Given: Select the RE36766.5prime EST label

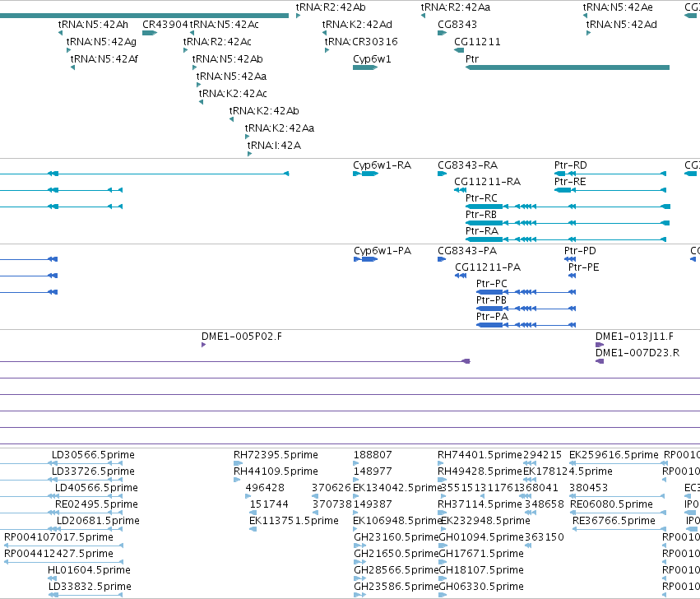Looking at the screenshot, I should pyautogui.click(x=614, y=522).
